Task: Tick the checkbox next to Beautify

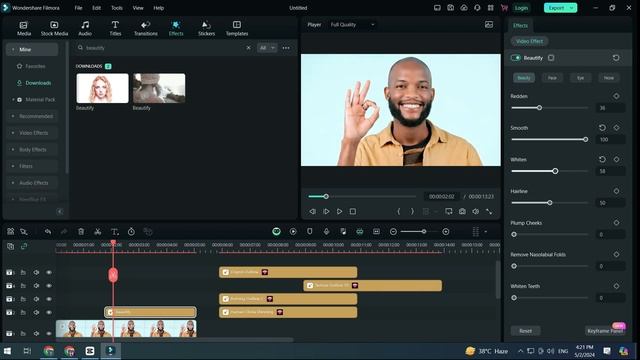Action: pos(551,58)
